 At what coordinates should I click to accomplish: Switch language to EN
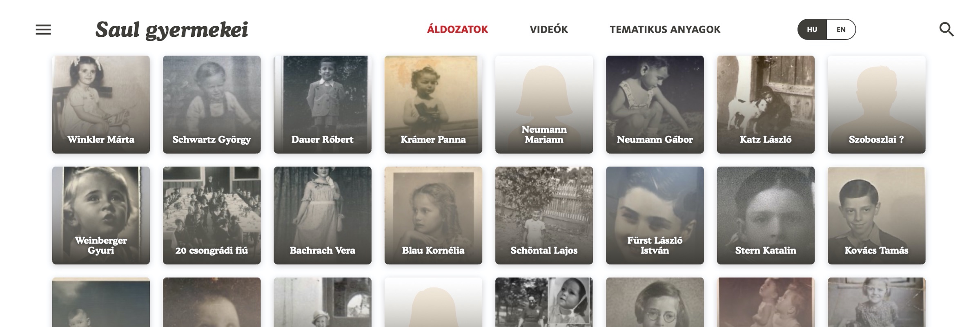click(x=841, y=29)
